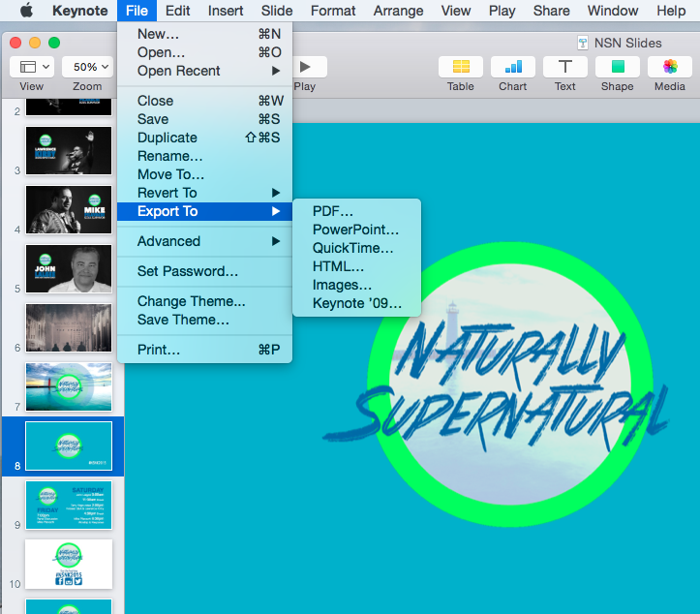Open the Media browser icon

click(670, 67)
